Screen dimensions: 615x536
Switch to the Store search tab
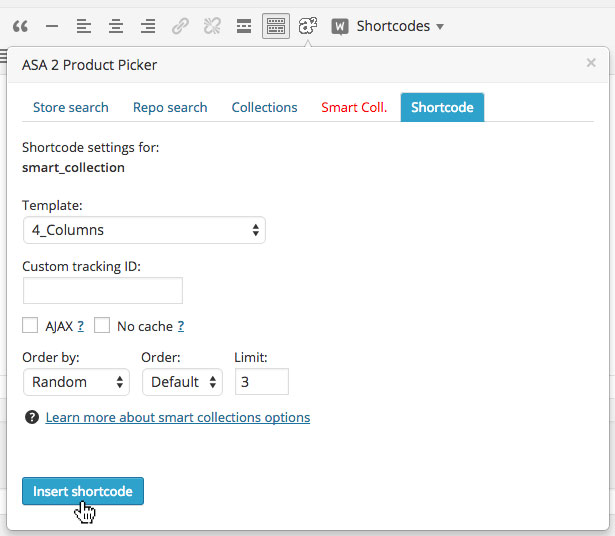(x=71, y=107)
